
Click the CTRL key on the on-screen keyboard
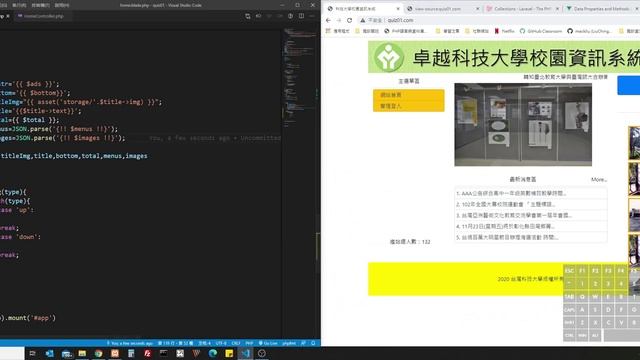pos(569,336)
